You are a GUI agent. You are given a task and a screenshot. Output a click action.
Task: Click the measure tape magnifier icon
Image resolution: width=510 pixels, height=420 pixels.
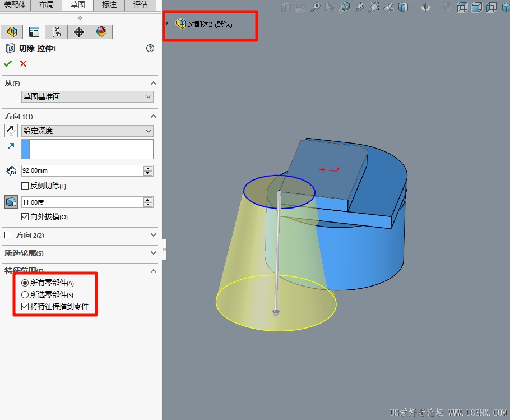point(345,7)
